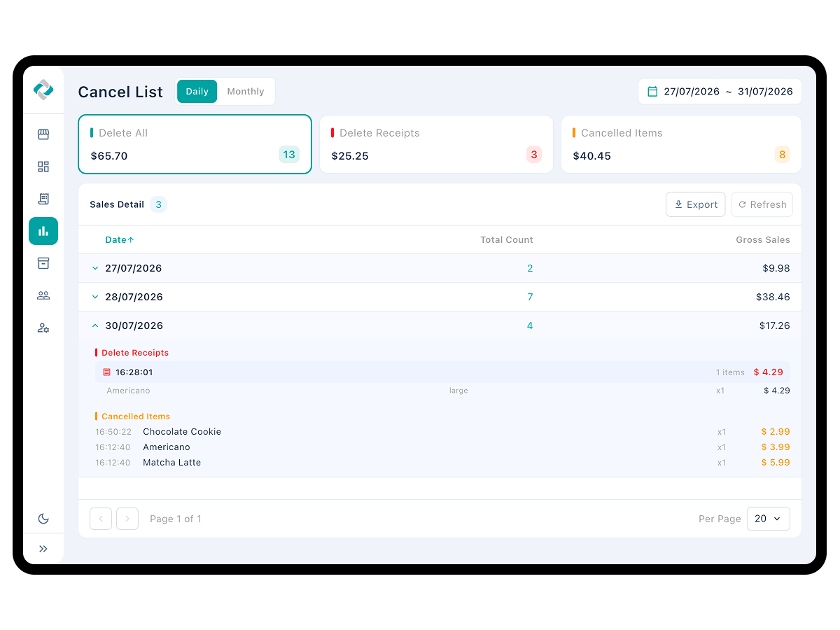Screen dimensions: 840x630
Task: Click the receipt icon beside 16:28:01
Action: [106, 372]
